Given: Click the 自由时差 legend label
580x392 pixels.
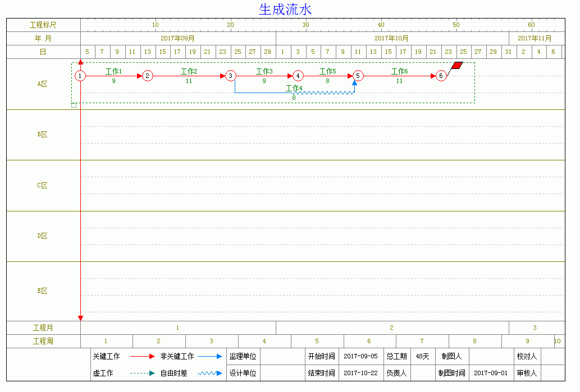Looking at the screenshot, I should [174, 373].
